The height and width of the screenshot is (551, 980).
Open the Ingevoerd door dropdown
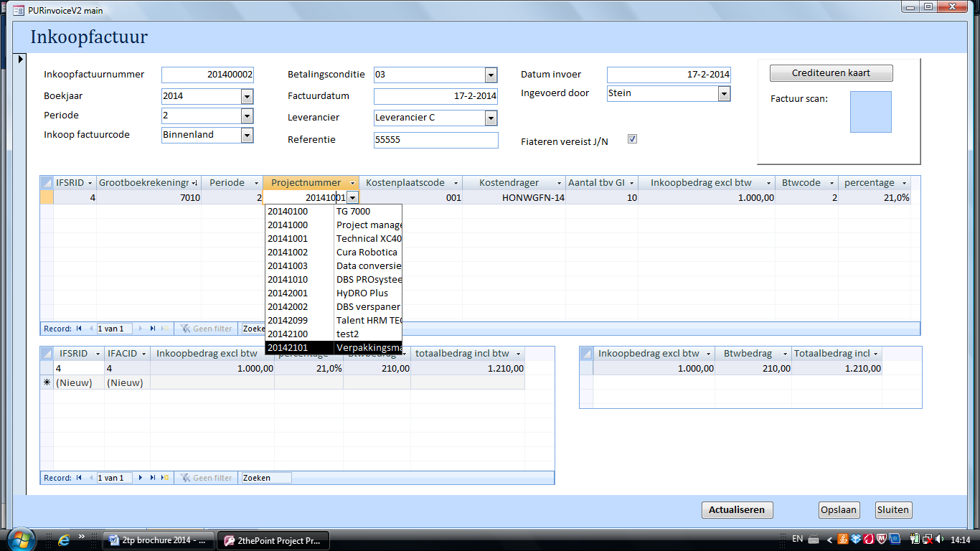click(724, 93)
